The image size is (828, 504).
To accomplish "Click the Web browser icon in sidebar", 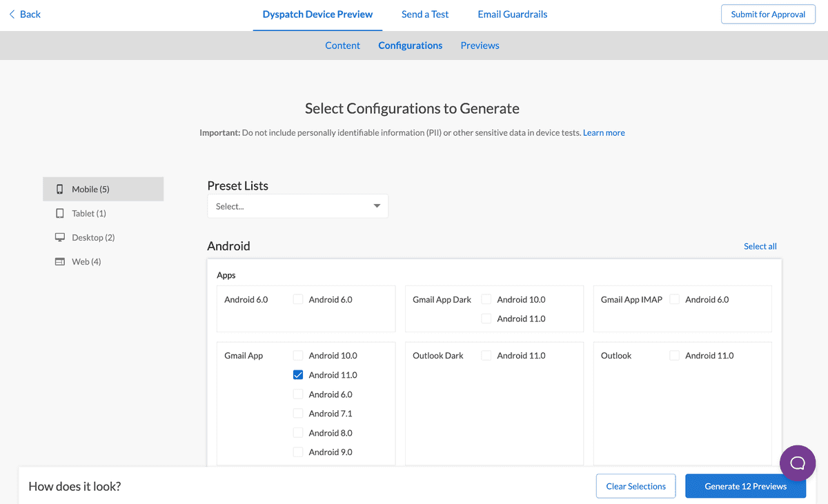I will 59,262.
